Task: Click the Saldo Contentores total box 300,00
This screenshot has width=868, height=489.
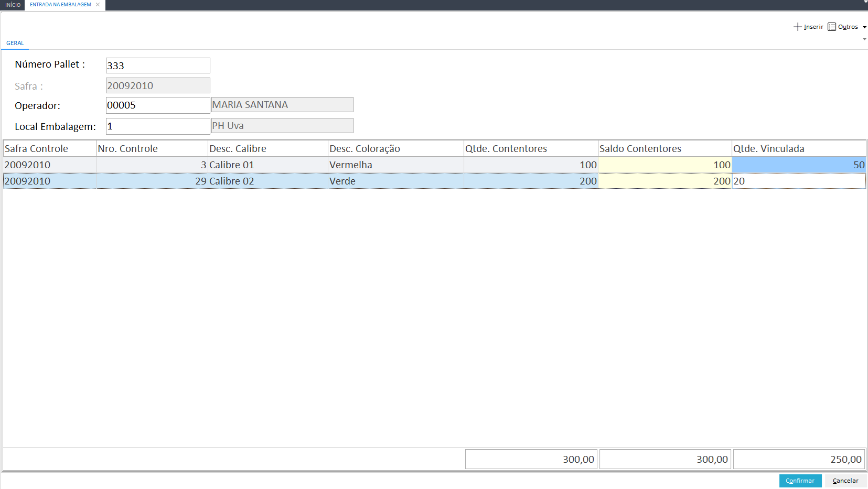Action: coord(665,459)
